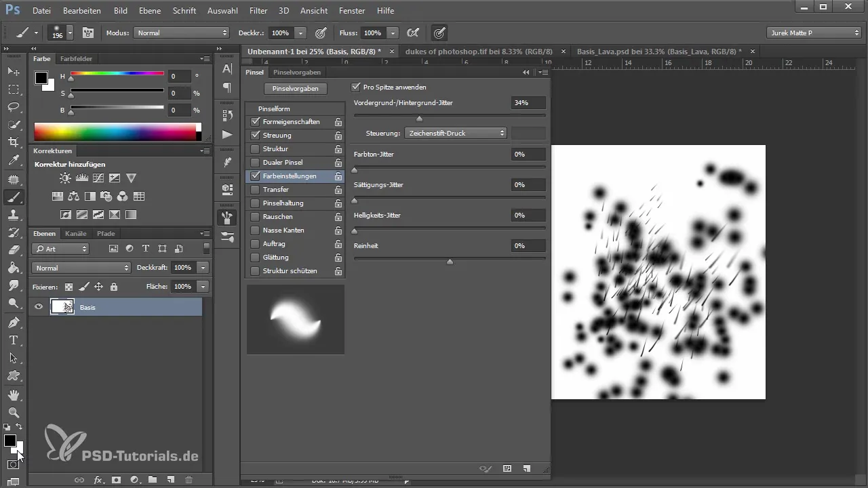Image resolution: width=868 pixels, height=488 pixels.
Task: Add Levels adjustment
Action: click(x=81, y=178)
